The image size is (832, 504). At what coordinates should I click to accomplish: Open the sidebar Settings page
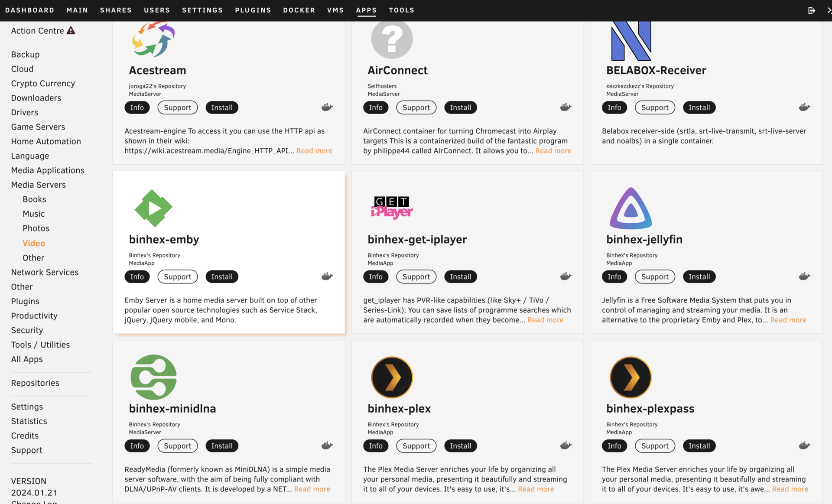pyautogui.click(x=27, y=406)
